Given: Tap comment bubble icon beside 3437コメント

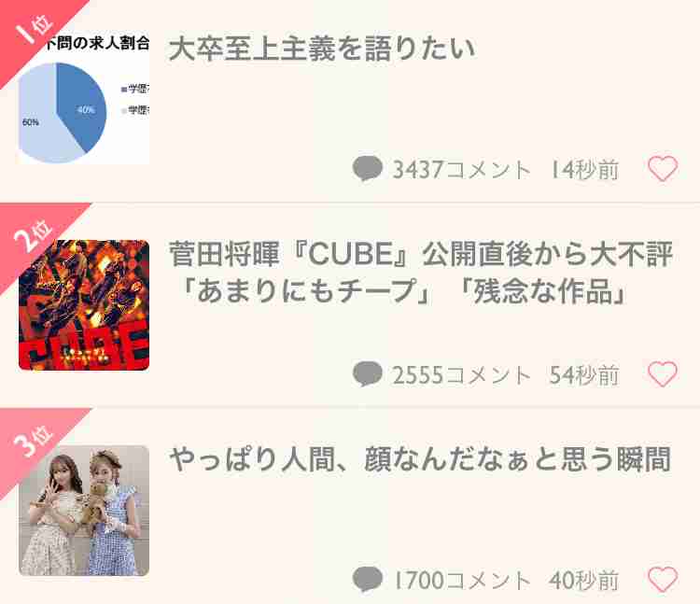Looking at the screenshot, I should (x=368, y=169).
